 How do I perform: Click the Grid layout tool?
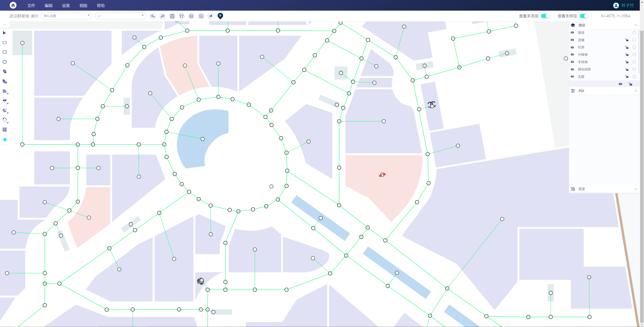tap(5, 130)
